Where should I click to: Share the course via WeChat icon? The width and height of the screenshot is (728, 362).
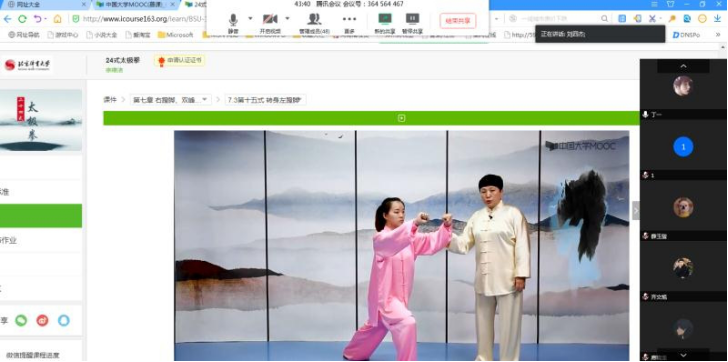[21, 320]
